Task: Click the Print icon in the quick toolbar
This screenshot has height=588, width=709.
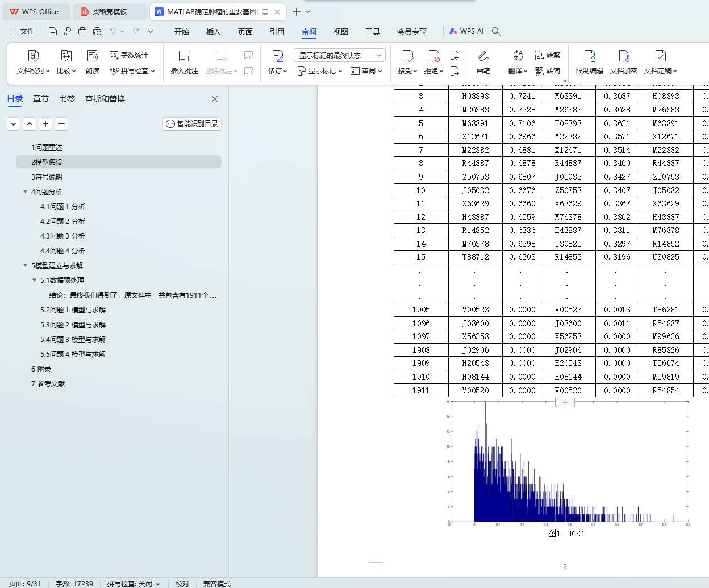Action: pos(82,31)
